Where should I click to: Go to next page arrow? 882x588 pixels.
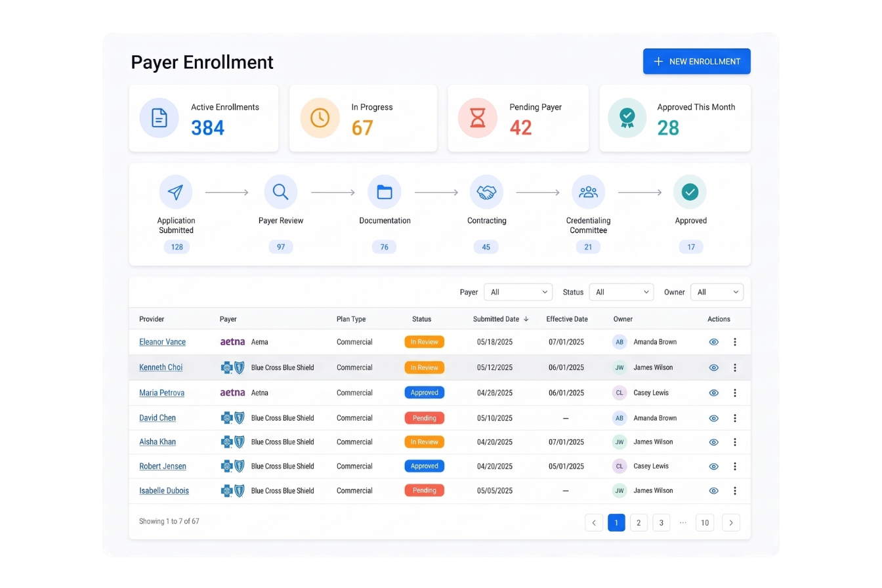click(x=731, y=523)
